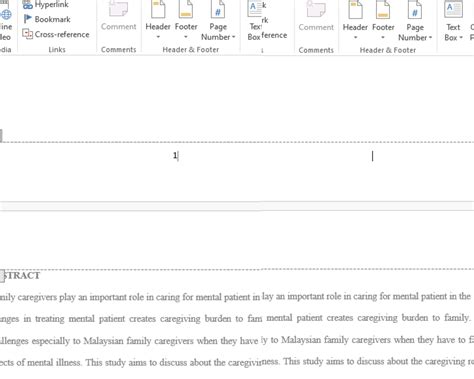This screenshot has height=379, width=474.
Task: Click the Hyperlink label text
Action: pyautogui.click(x=52, y=5)
